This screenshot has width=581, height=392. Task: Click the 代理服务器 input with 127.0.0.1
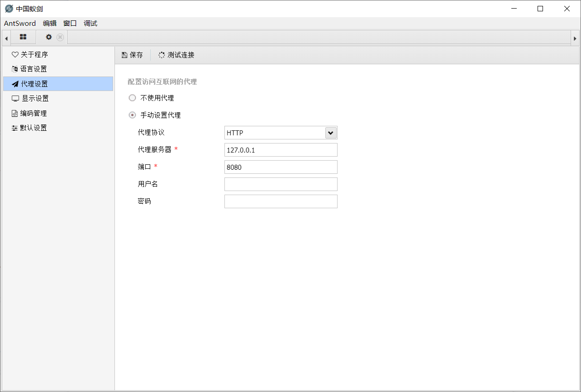point(281,150)
